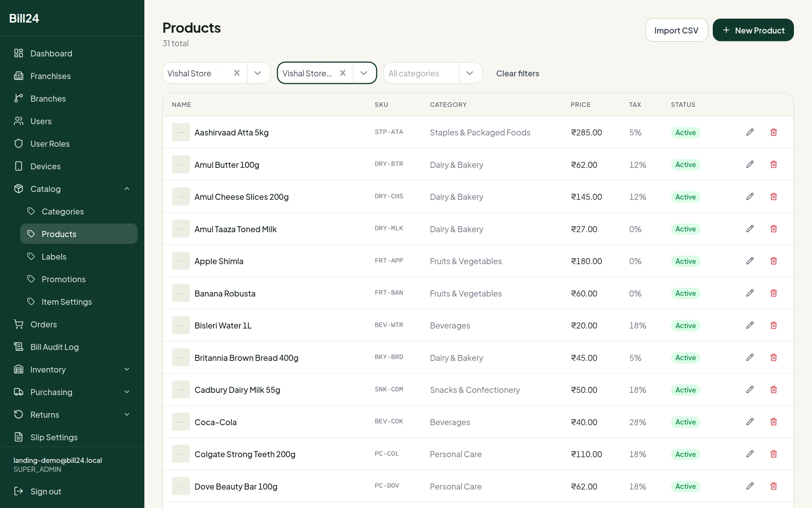Click the Bill24 logo

click(x=24, y=18)
